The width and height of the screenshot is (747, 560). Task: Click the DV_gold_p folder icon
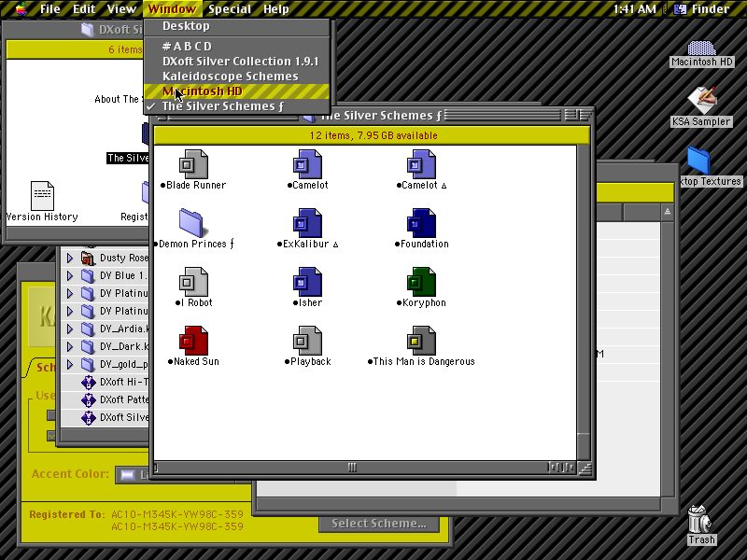[x=88, y=365]
